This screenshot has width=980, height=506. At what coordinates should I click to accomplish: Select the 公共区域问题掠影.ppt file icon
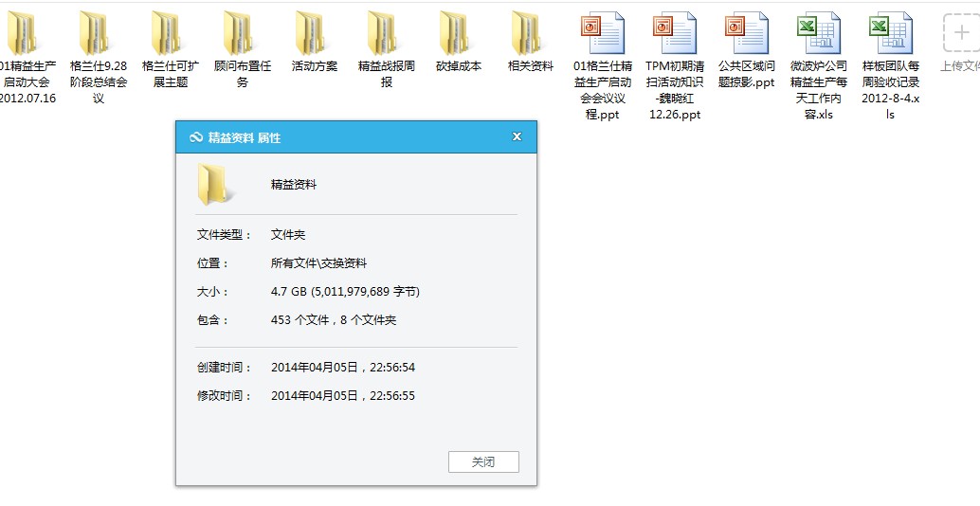[747, 33]
